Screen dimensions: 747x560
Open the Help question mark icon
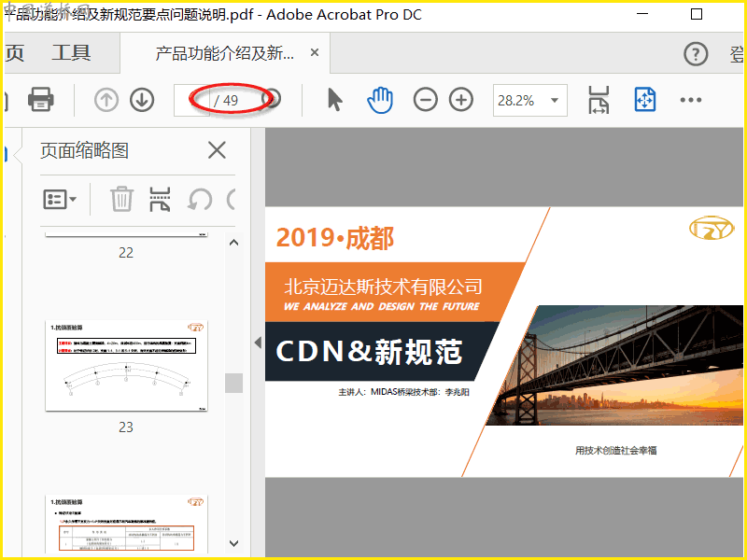(x=696, y=54)
